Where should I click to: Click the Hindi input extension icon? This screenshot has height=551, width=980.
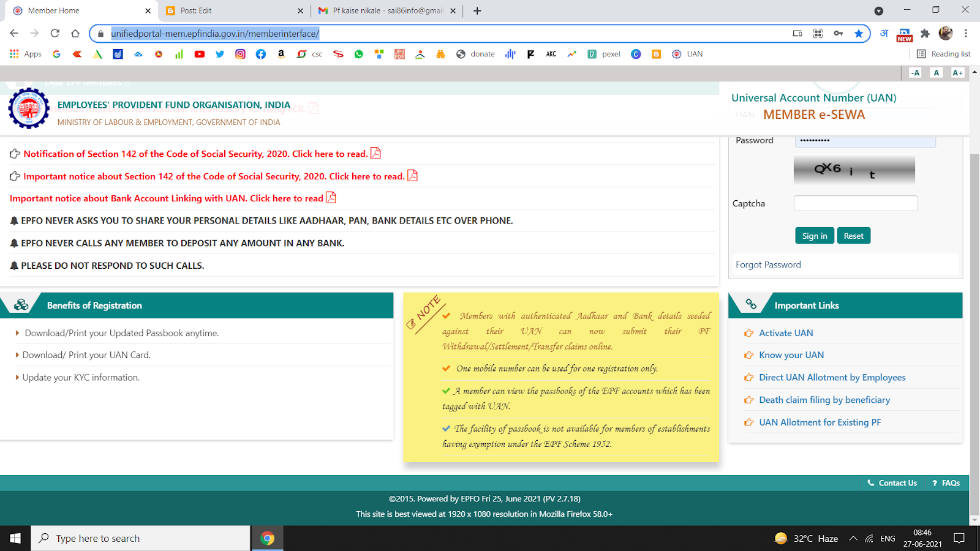pos(884,34)
